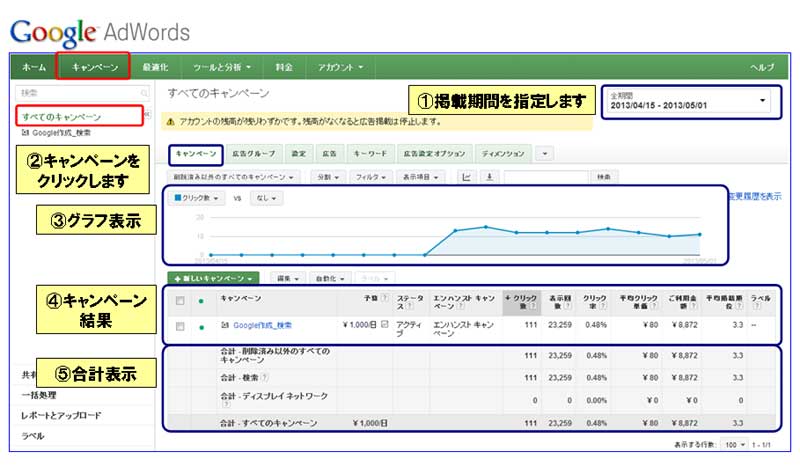
Task: Open レポートとアップロード in the sidebar
Action: tap(61, 415)
